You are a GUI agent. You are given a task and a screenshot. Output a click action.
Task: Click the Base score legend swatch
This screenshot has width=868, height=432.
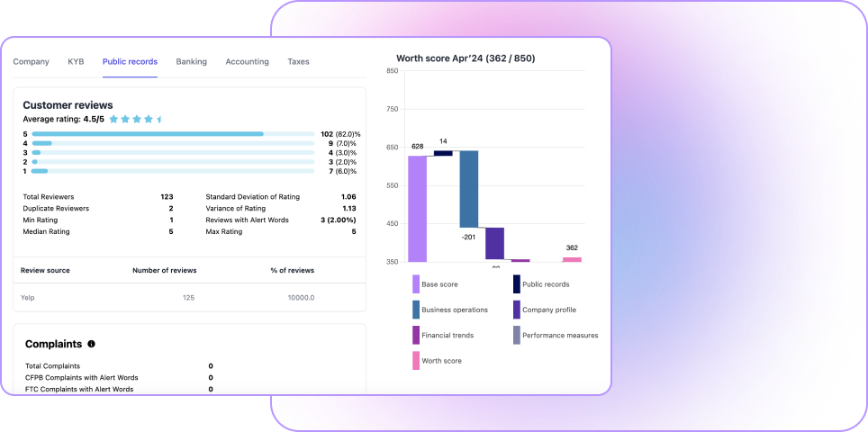(x=416, y=284)
